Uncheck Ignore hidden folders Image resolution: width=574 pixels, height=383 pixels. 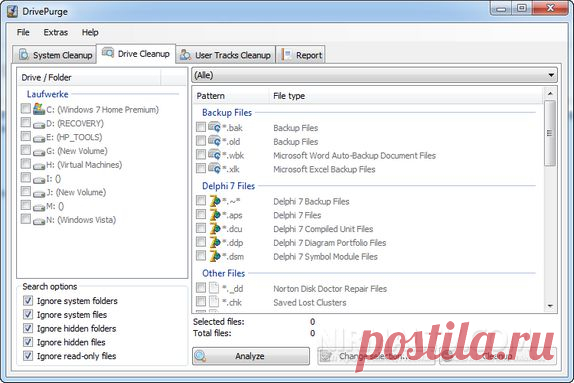pos(28,328)
